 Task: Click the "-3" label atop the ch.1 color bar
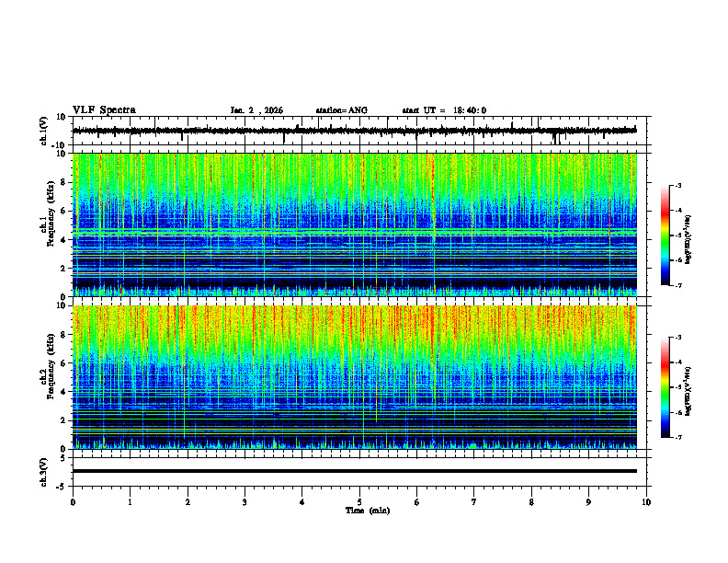[x=677, y=185]
